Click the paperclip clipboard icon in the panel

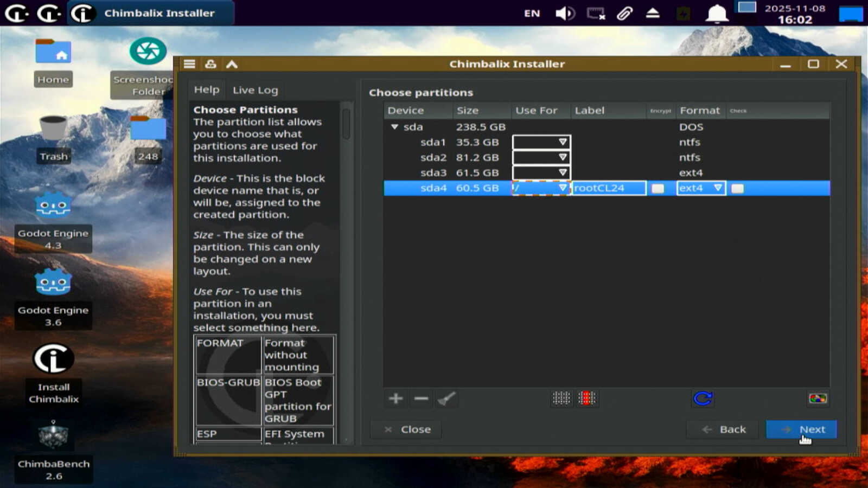[624, 13]
